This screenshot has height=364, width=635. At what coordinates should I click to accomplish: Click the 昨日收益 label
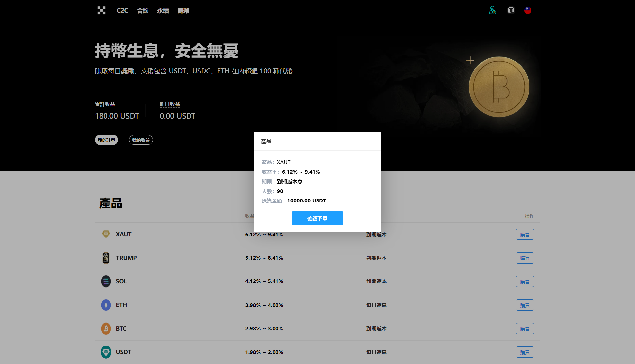[x=170, y=104]
